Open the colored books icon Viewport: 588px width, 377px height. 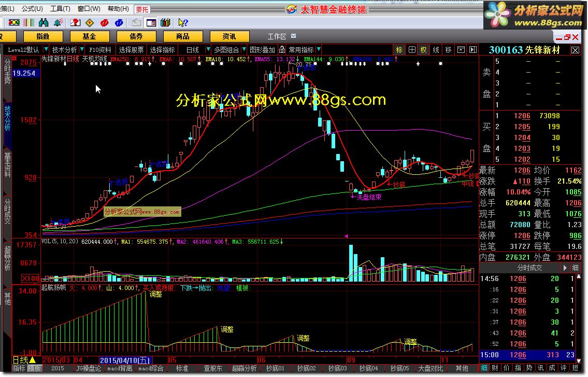(x=165, y=23)
